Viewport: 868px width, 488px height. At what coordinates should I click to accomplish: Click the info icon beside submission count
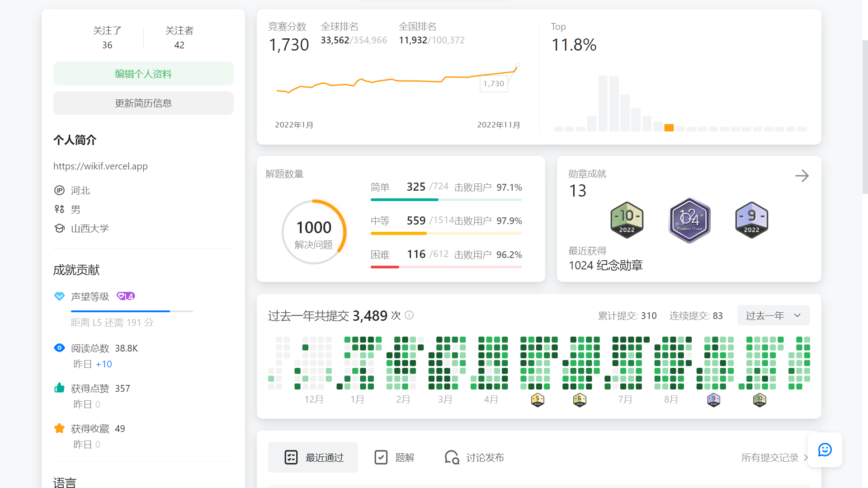[x=409, y=315]
